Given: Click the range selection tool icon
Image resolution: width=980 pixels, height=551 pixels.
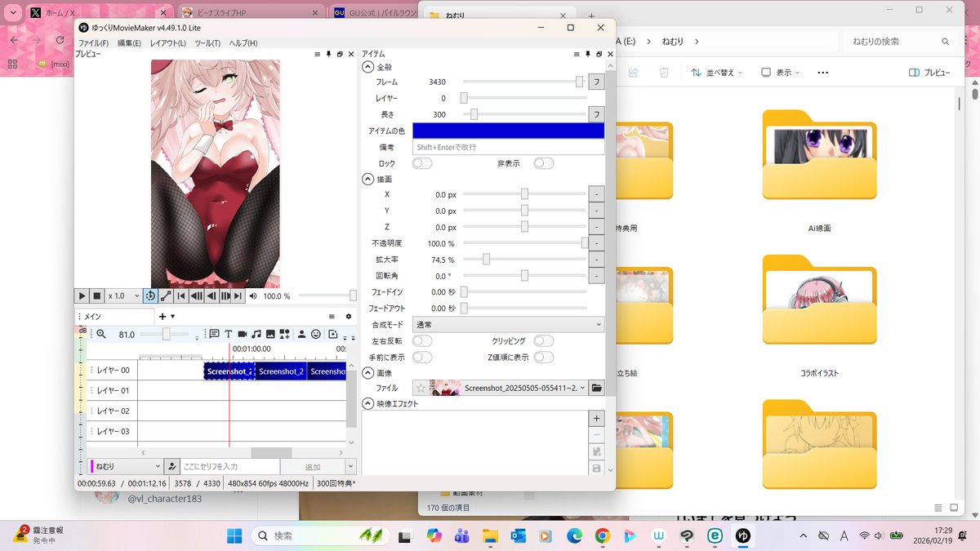Looking at the screenshot, I should (x=166, y=295).
